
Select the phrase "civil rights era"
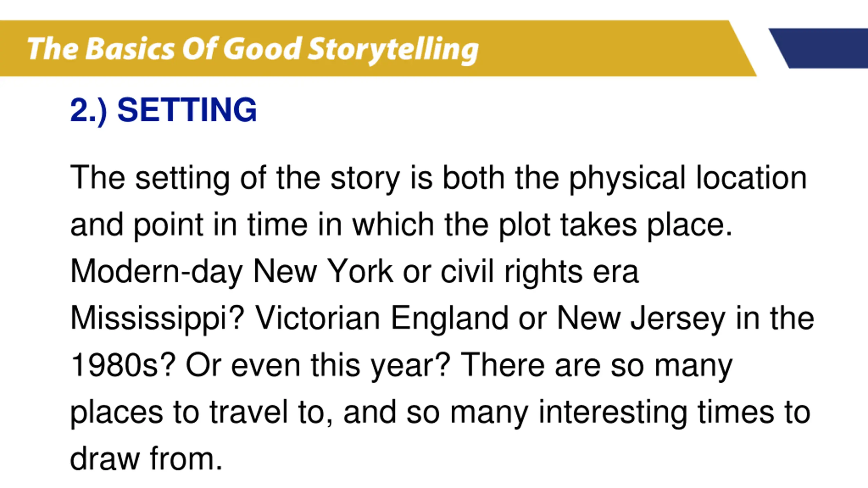[x=539, y=272]
